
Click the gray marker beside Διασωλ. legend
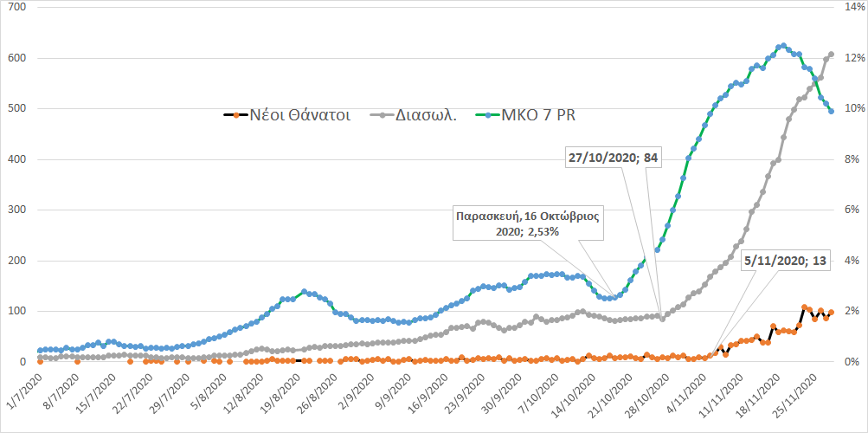[x=381, y=114]
